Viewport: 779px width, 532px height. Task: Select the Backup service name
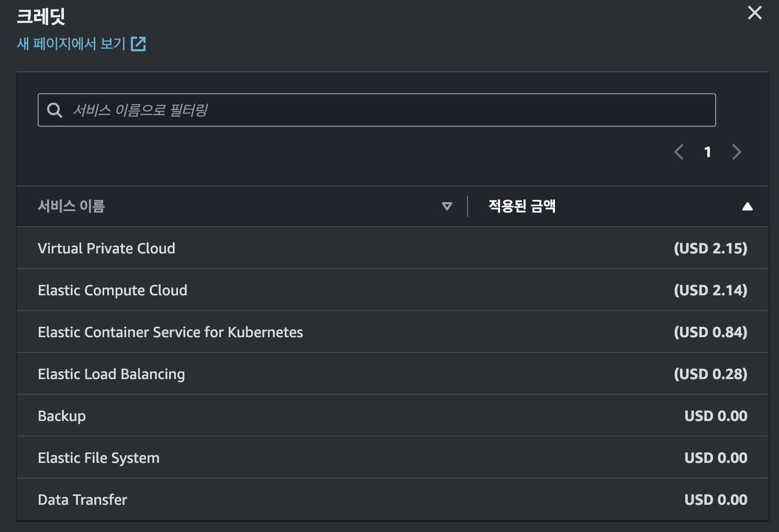(62, 416)
